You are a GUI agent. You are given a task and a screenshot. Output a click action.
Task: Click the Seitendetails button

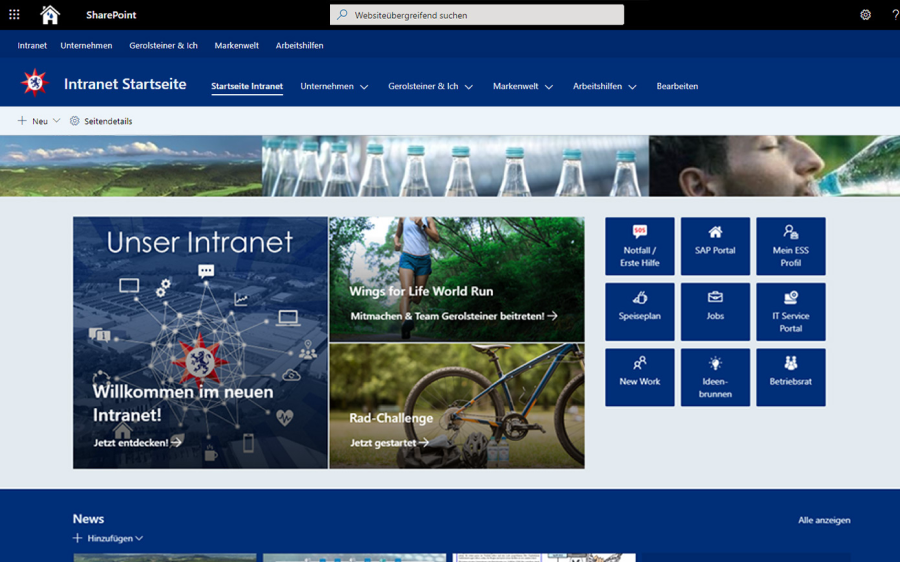click(x=101, y=121)
